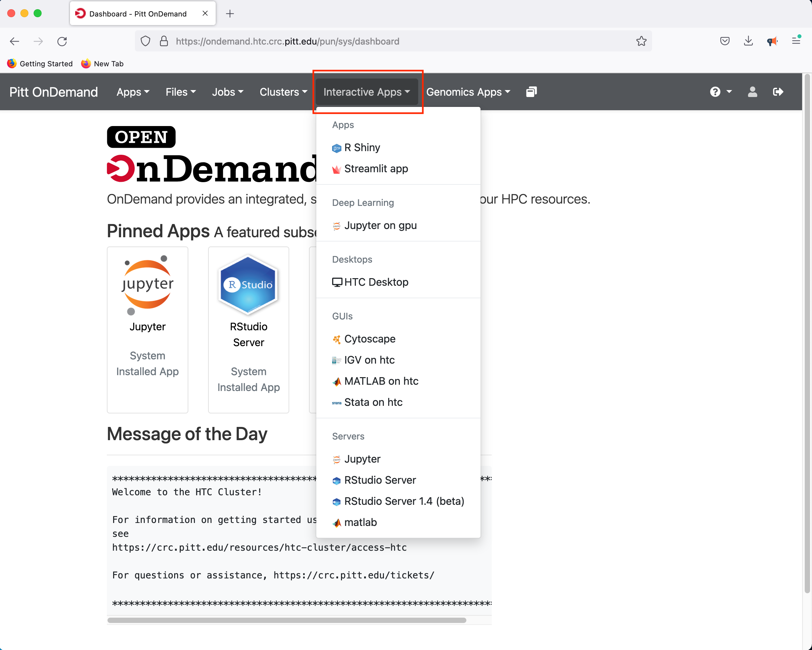Select R Shiny from the menu
This screenshot has height=650, width=812.
pos(398,148)
